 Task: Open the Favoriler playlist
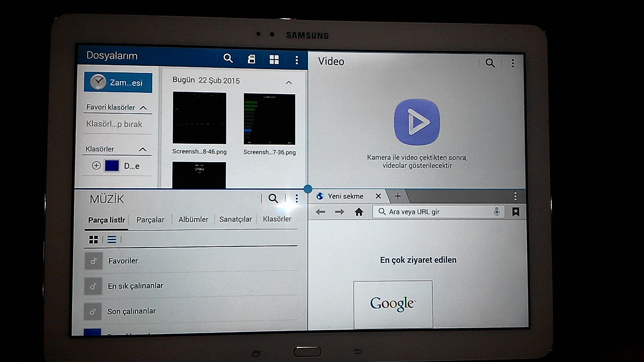pos(123,261)
